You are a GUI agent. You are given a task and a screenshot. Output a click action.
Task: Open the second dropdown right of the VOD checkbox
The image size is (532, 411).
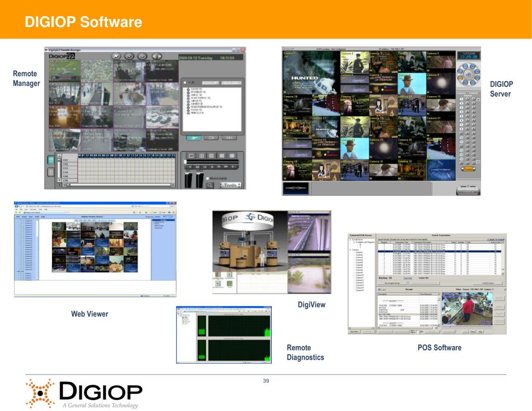(231, 83)
